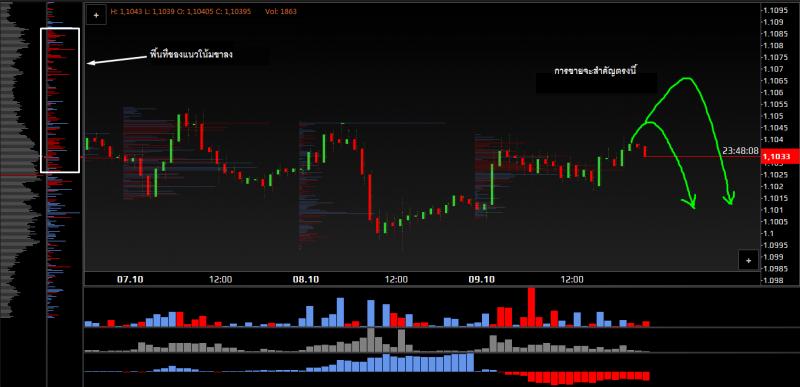Click the 1.1015 price scale label

coord(777,198)
